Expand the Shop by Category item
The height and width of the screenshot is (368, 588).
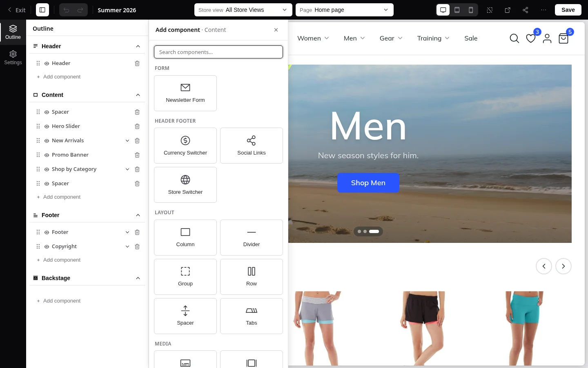pyautogui.click(x=127, y=169)
